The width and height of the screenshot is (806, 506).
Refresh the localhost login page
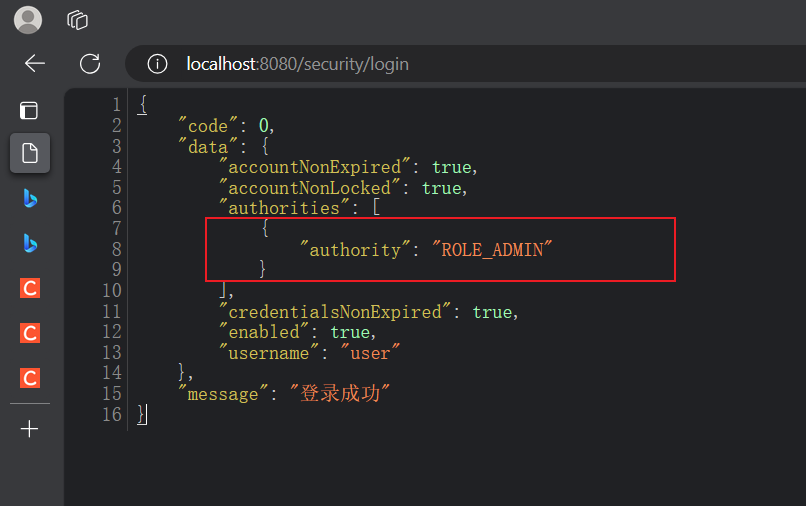(x=90, y=64)
